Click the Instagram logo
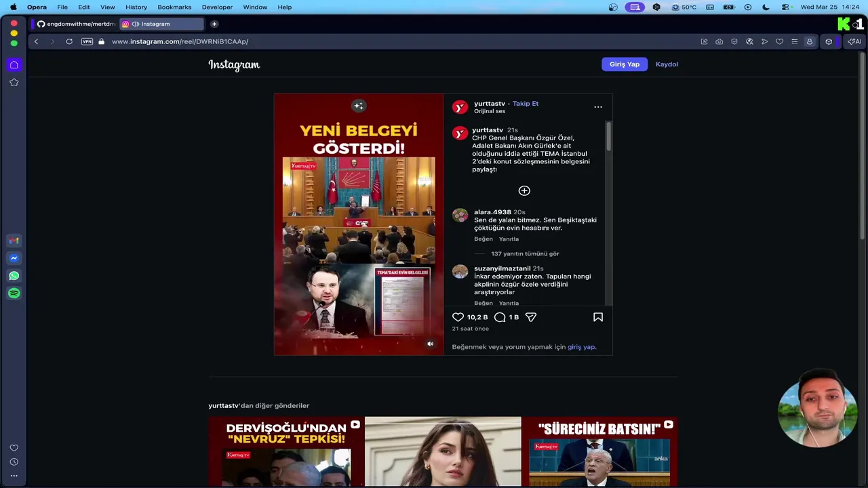This screenshot has height=488, width=868. pos(234,64)
